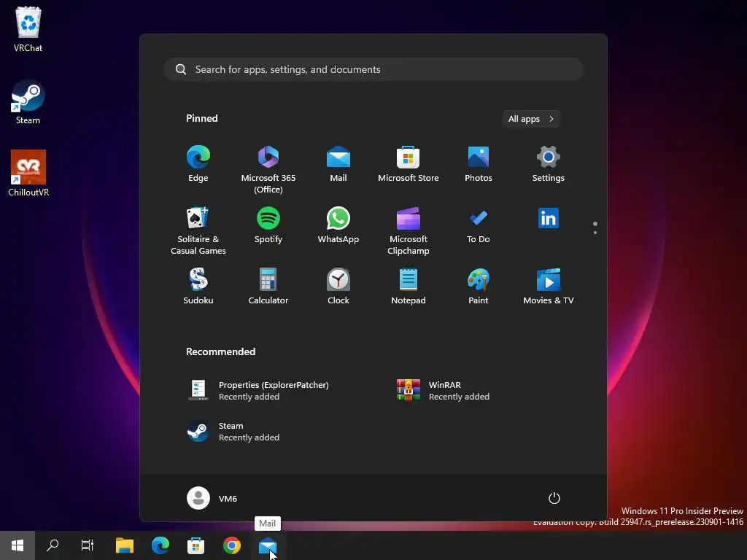The image size is (747, 560).
Task: Open Mail from the taskbar
Action: [268, 545]
